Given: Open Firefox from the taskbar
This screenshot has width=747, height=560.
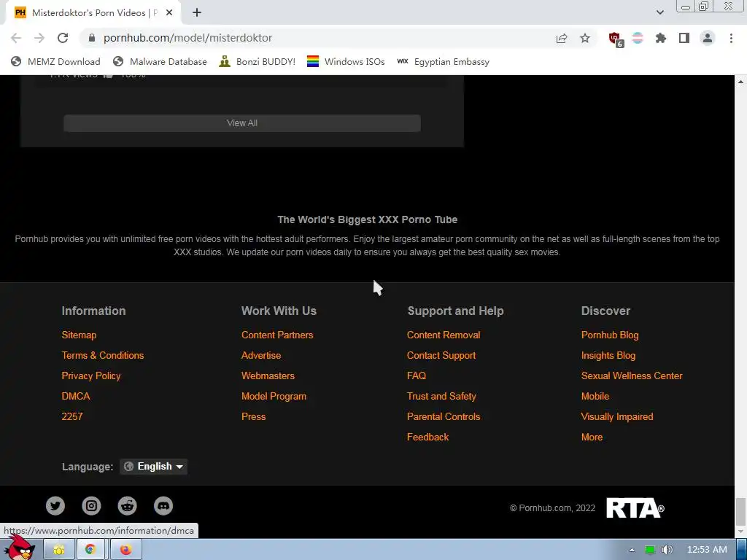Looking at the screenshot, I should tap(125, 550).
